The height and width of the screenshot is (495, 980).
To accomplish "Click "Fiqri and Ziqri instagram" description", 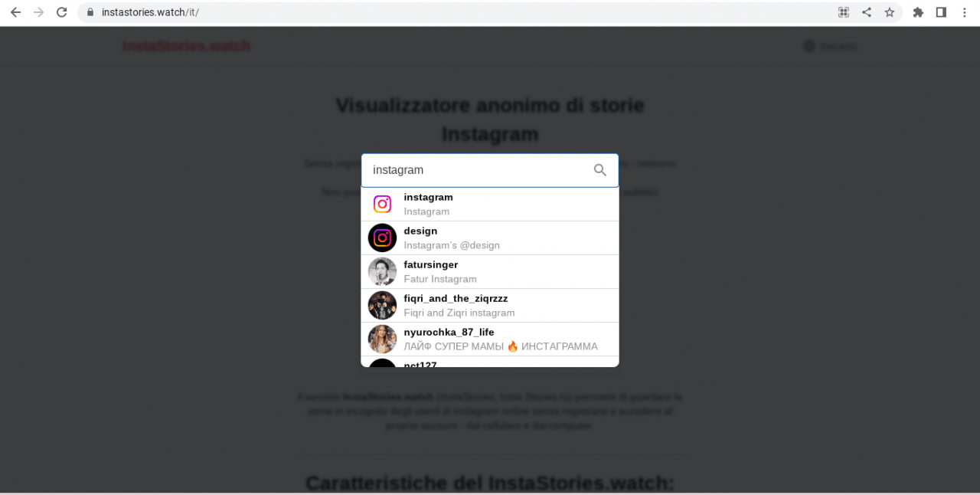I will click(459, 313).
